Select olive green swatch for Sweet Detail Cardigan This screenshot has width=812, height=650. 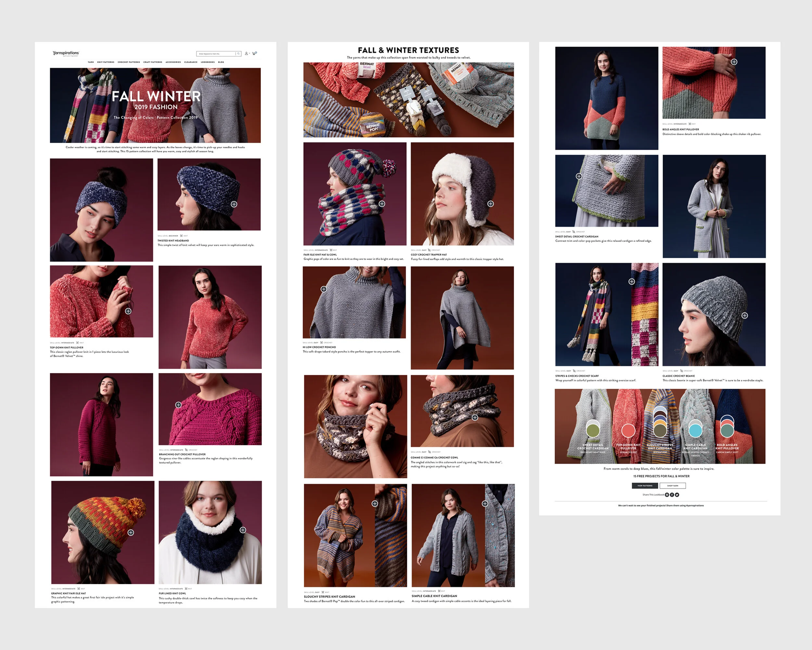point(593,430)
